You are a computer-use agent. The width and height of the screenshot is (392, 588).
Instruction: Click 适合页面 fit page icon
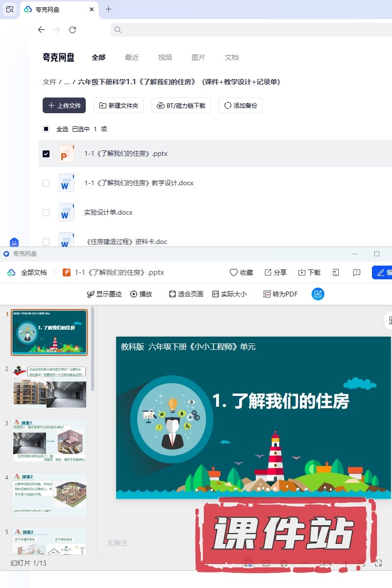pyautogui.click(x=186, y=294)
